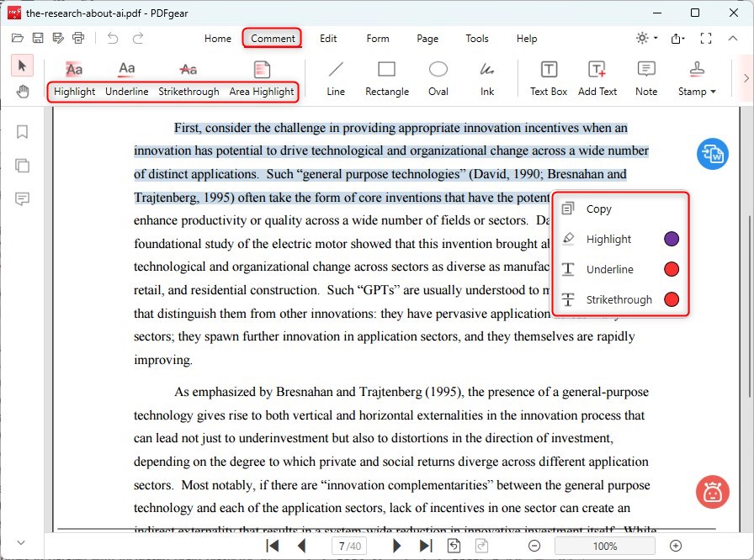
Task: Pick the purple Highlight color swatch
Action: [671, 239]
